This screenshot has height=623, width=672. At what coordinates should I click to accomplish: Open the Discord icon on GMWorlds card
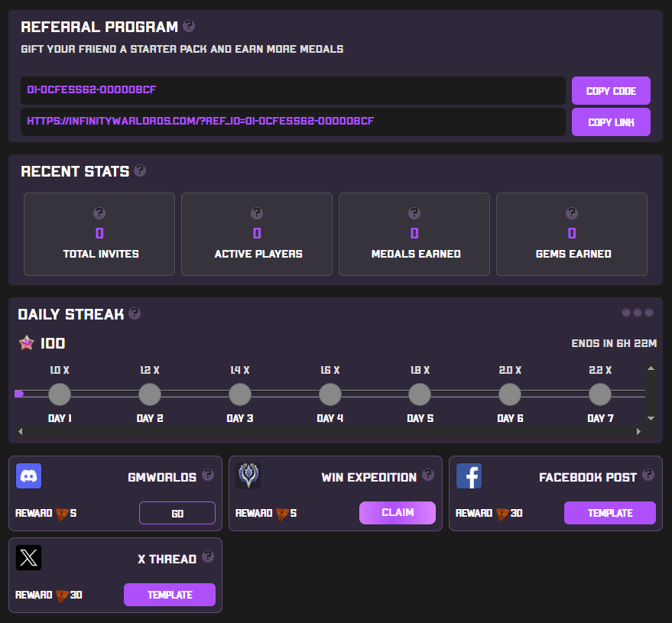29,476
